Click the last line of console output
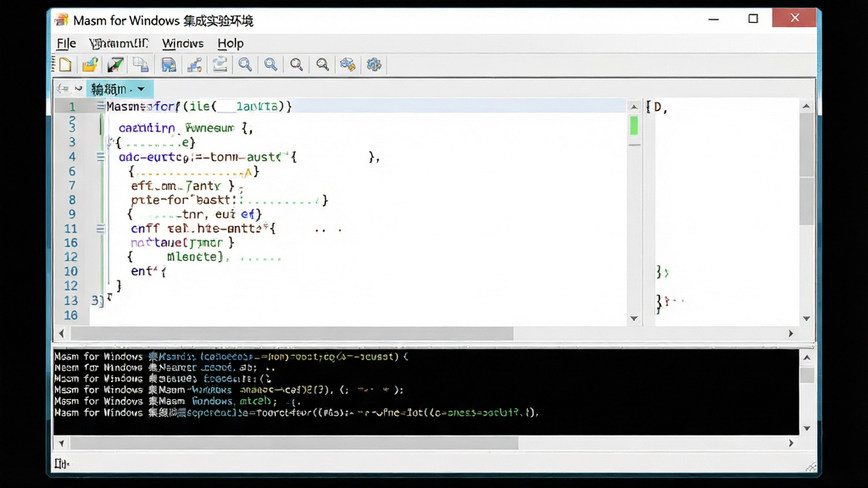The width and height of the screenshot is (868, 488). (297, 413)
